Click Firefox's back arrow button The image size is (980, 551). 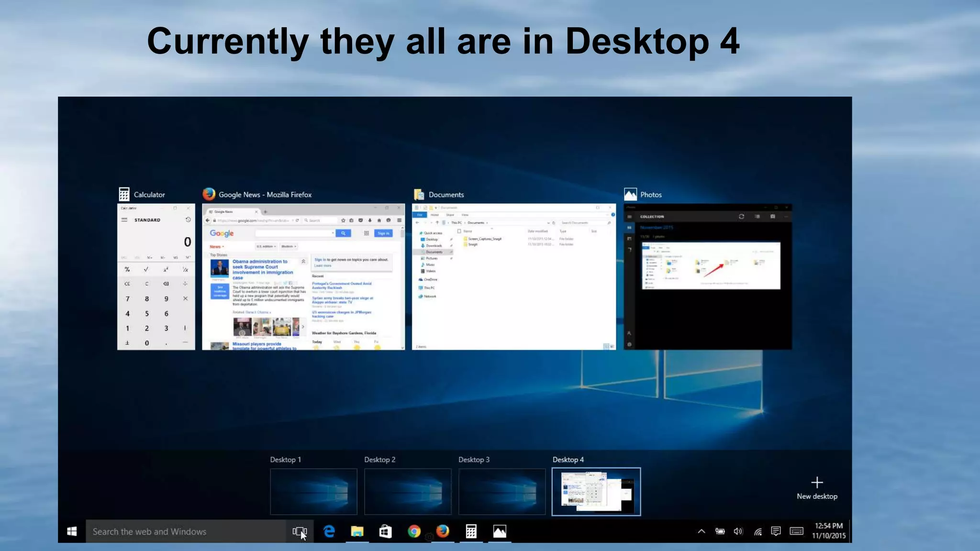click(208, 220)
